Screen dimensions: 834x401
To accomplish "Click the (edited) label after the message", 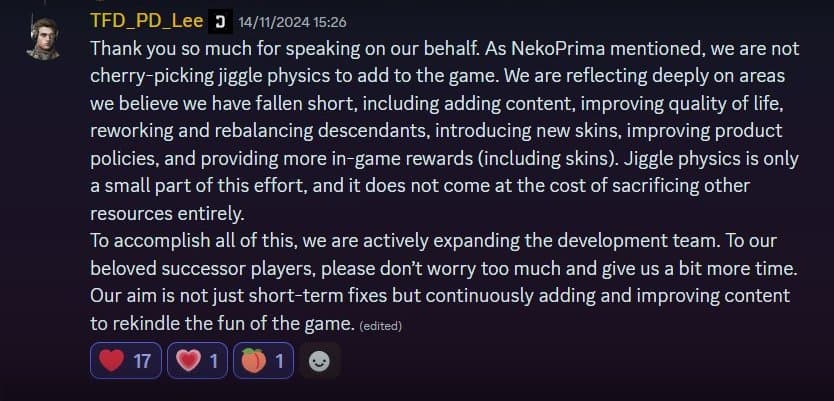I will coord(380,325).
